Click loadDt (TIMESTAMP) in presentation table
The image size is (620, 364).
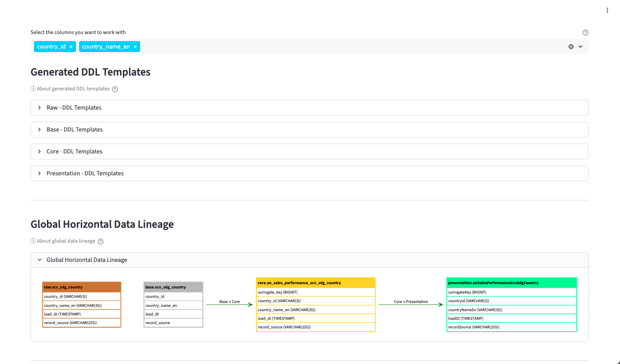click(512, 318)
